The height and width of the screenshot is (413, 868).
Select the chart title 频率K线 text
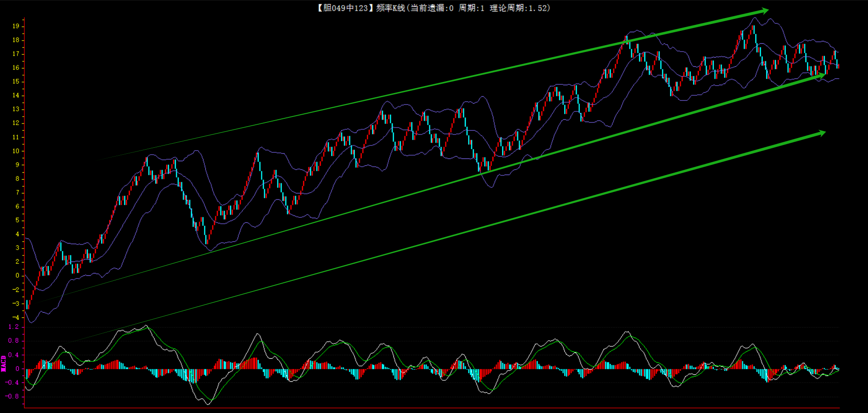click(x=390, y=8)
